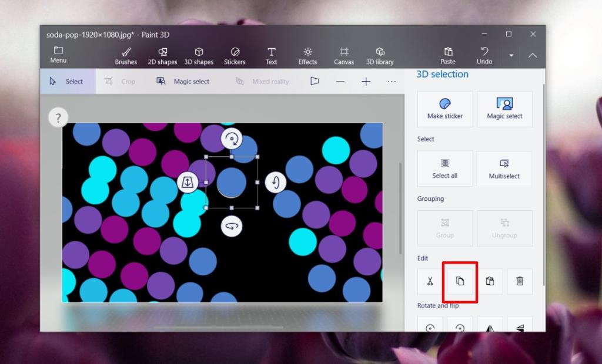Viewport: 602px width, 364px height.
Task: Copy the selection using the Edit copy icon
Action: click(x=459, y=281)
